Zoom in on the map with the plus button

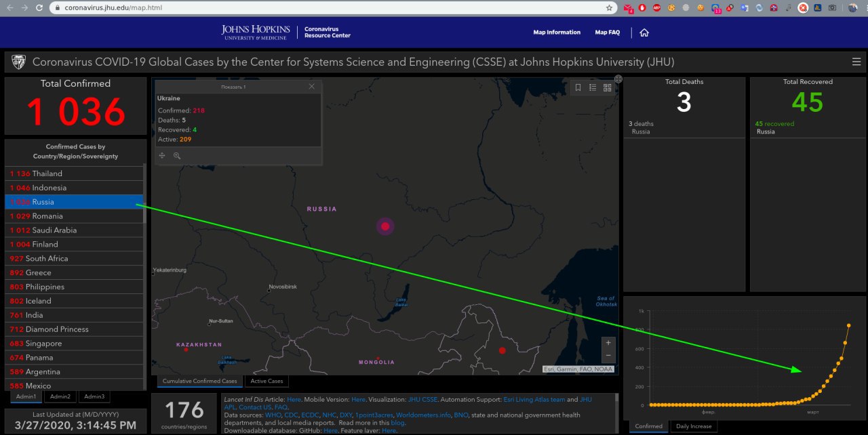(608, 343)
